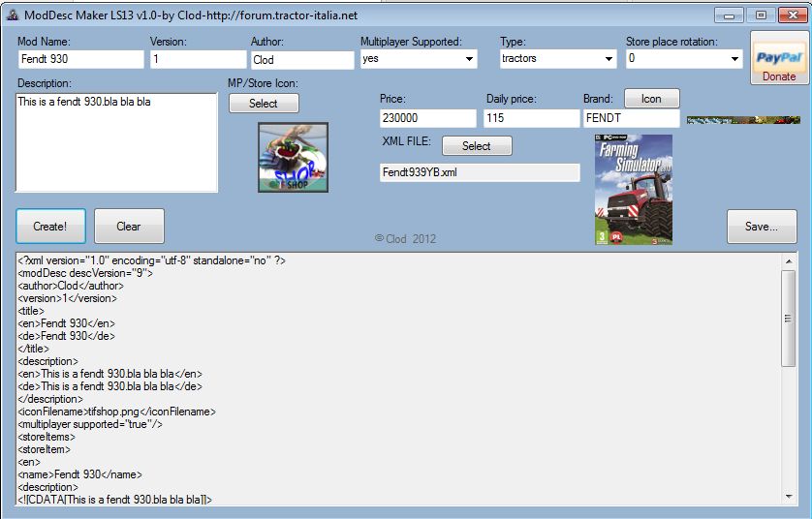Screen dimensions: 812x519
Task: Click the Save... button
Action: point(762,227)
